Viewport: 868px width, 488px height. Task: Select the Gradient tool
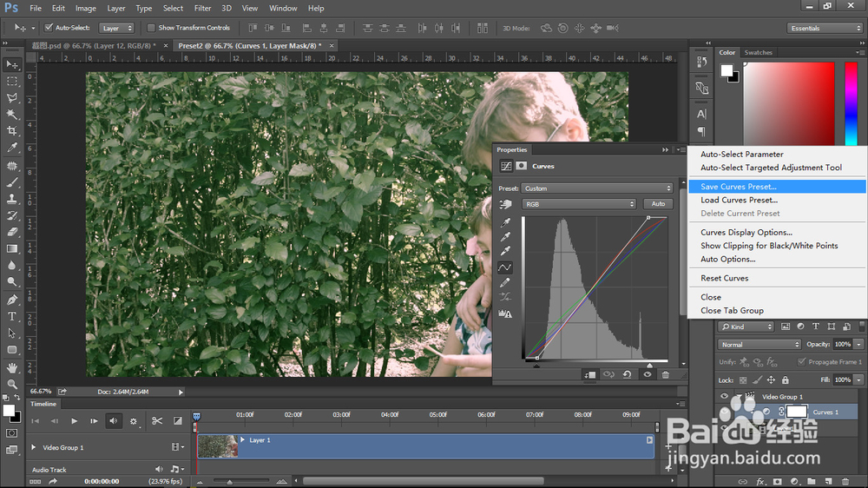[x=11, y=248]
